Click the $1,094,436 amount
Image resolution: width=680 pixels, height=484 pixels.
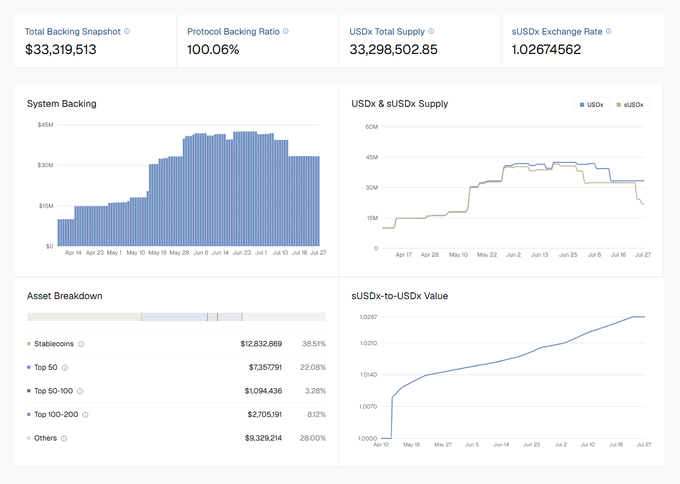tap(263, 391)
